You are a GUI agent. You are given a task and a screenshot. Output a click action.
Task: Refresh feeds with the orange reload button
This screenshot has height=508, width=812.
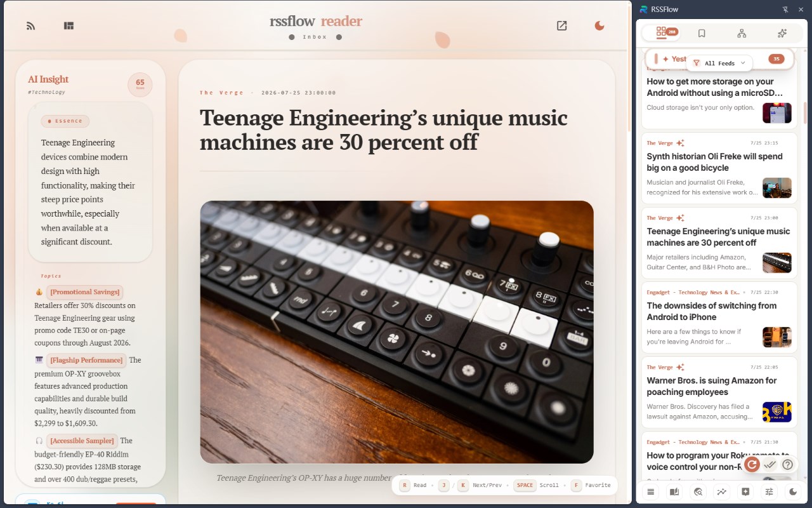(752, 464)
